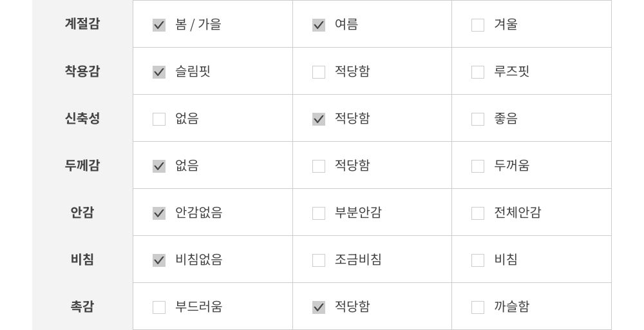This screenshot has width=644, height=330.
Task: Check the 조금비침 checkbox
Action: point(319,260)
